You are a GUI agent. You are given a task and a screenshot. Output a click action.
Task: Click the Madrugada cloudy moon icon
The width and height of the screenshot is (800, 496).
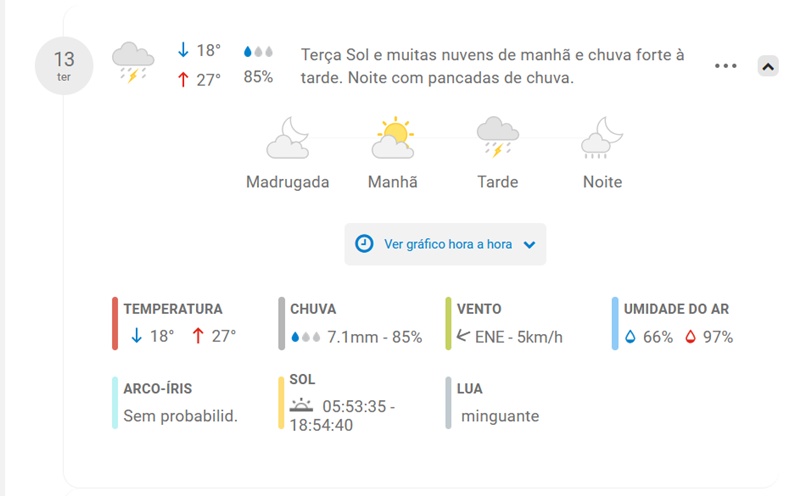[288, 139]
